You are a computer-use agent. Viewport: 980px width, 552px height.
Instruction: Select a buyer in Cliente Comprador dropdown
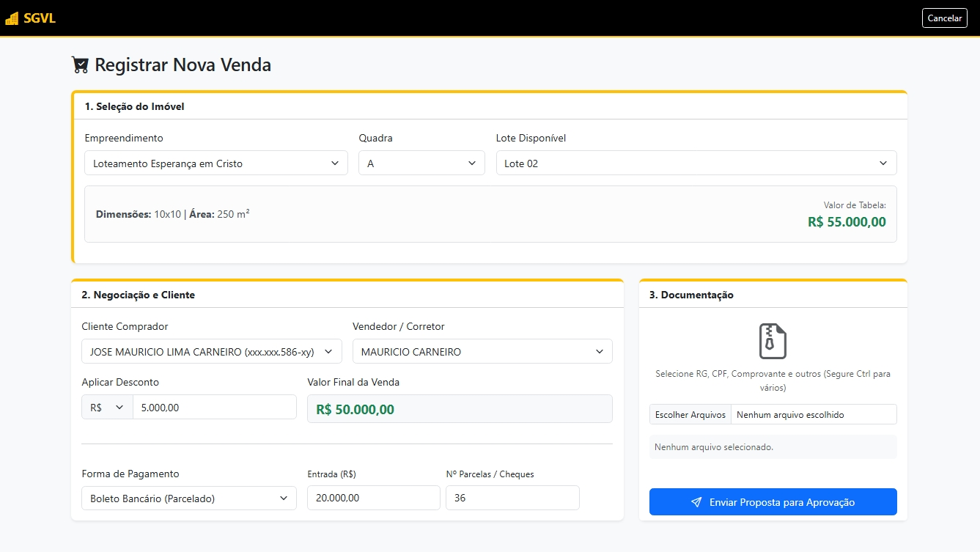pos(211,352)
